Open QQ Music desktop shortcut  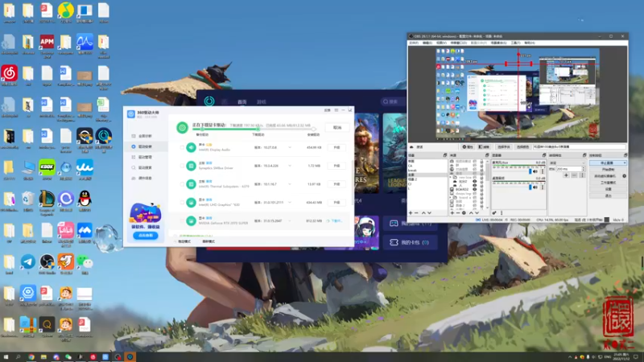coord(65,10)
